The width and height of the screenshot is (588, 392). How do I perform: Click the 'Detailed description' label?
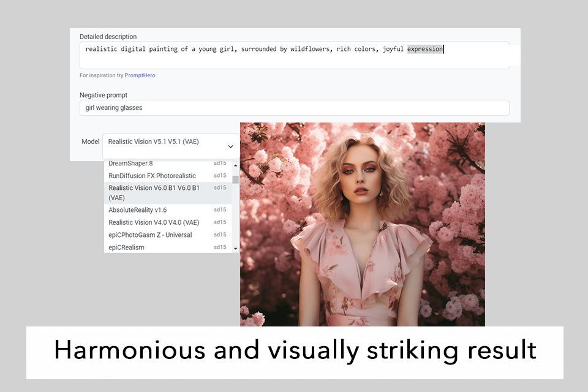point(108,37)
